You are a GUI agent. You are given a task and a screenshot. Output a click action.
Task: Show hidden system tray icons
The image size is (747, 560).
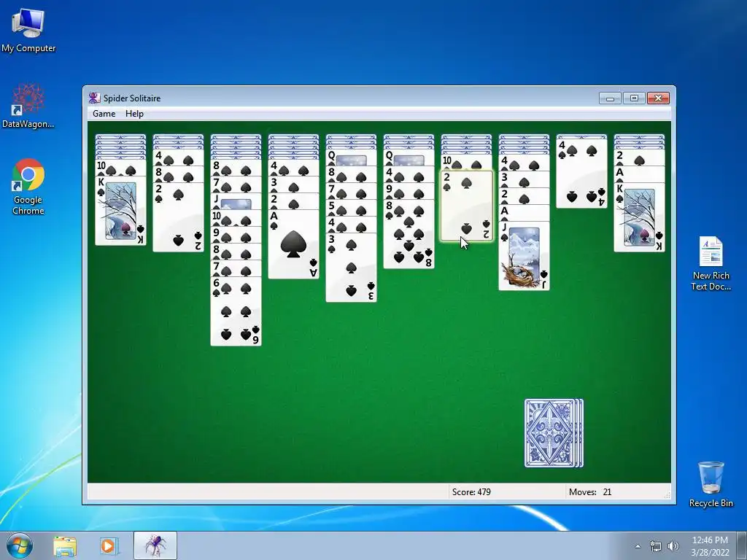point(638,546)
